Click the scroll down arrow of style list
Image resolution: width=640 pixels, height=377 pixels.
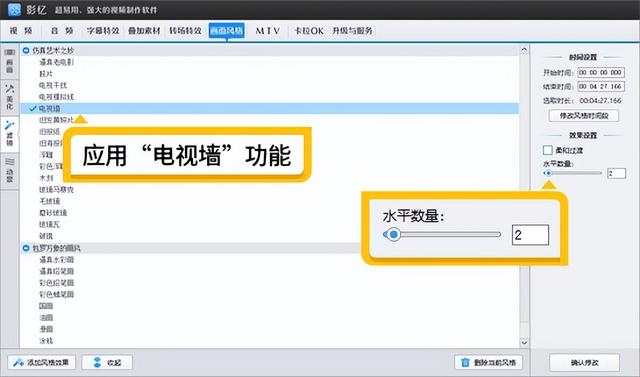(x=524, y=342)
